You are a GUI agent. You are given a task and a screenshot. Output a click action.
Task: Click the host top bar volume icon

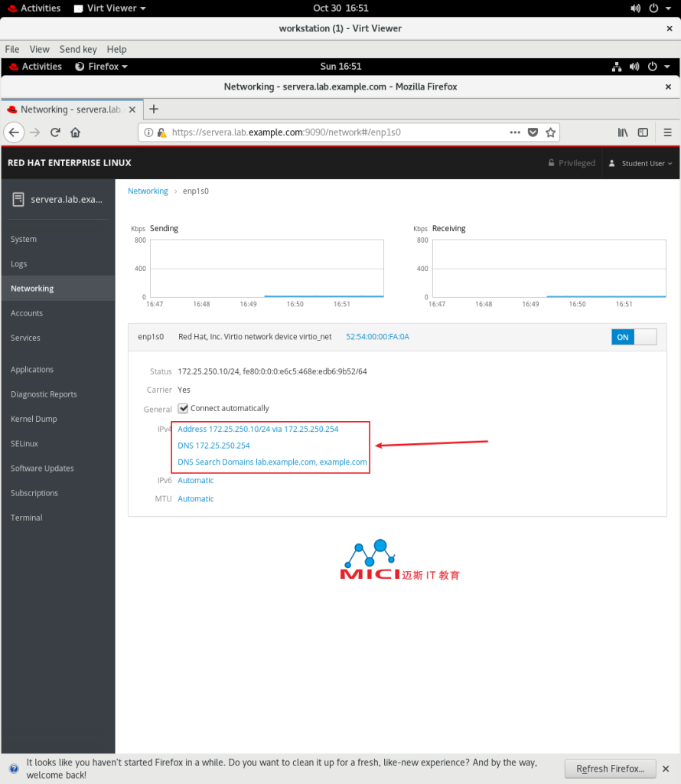tap(636, 8)
